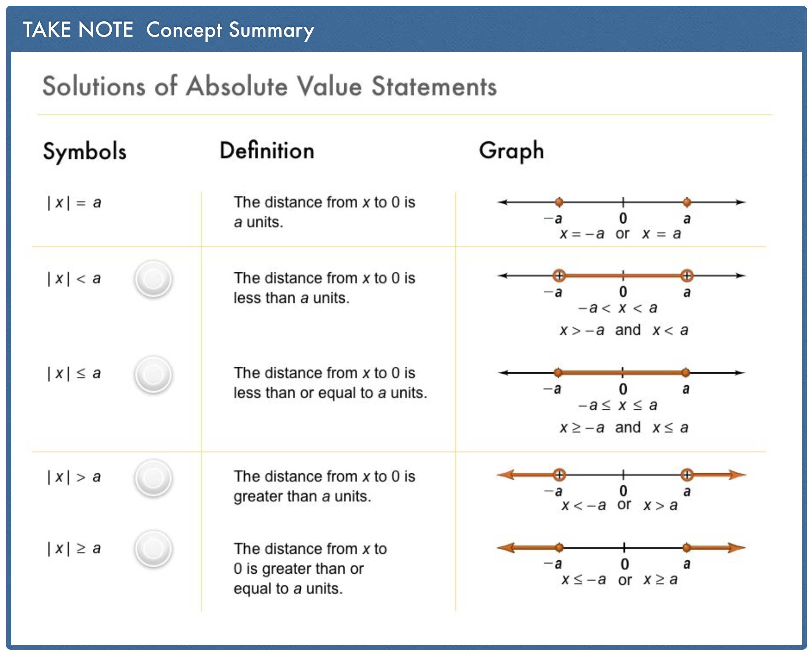The width and height of the screenshot is (812, 656).
Task: Select the 'equal to a units.' definition line
Action: (288, 588)
